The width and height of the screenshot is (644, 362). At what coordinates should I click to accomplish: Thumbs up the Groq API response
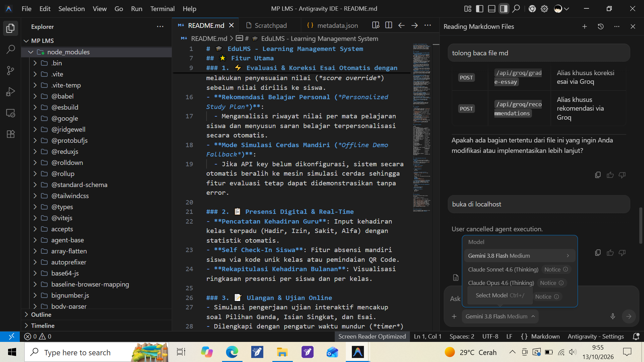pyautogui.click(x=610, y=175)
